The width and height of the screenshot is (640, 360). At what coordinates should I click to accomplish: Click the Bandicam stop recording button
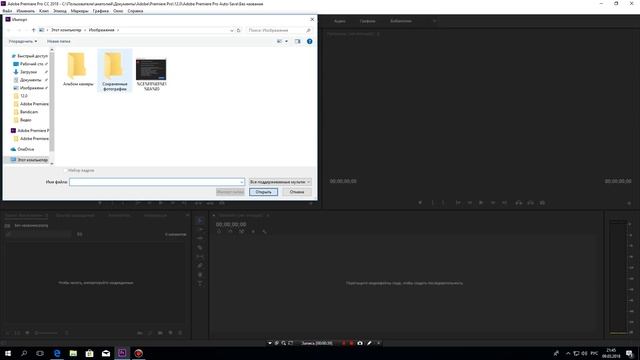point(351,343)
